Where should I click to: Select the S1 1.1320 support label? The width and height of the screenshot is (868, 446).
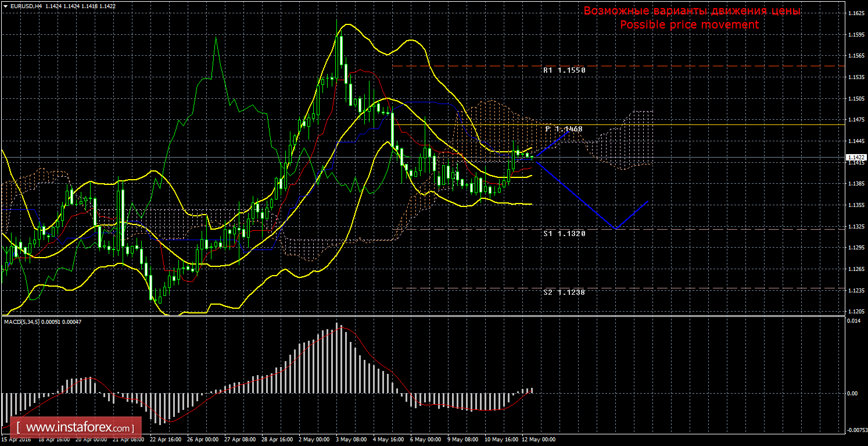[564, 233]
